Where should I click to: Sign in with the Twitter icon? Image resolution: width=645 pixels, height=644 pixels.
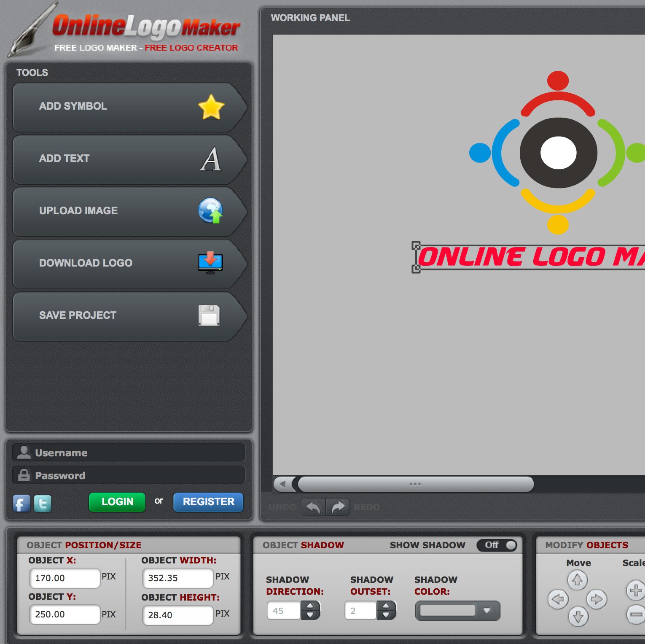pos(43,504)
